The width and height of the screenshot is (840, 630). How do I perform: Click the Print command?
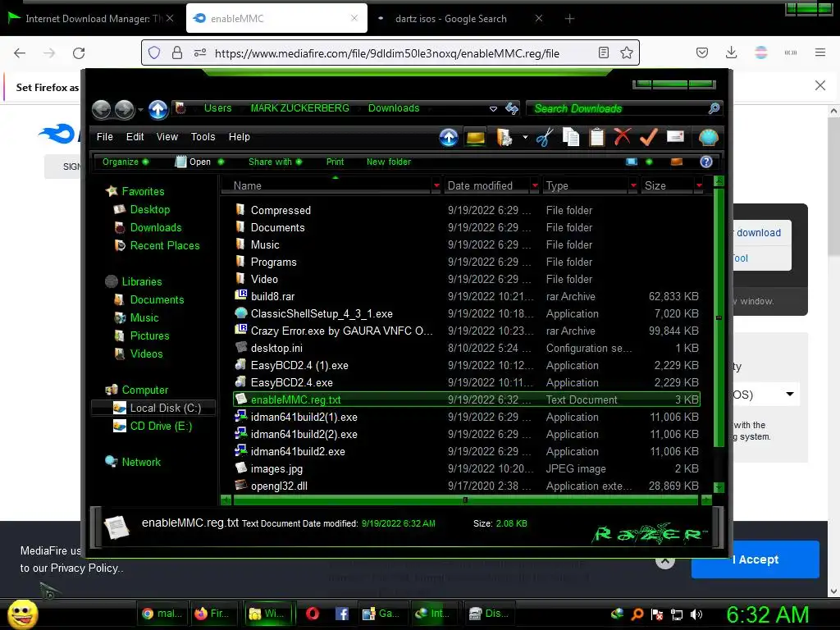point(335,162)
